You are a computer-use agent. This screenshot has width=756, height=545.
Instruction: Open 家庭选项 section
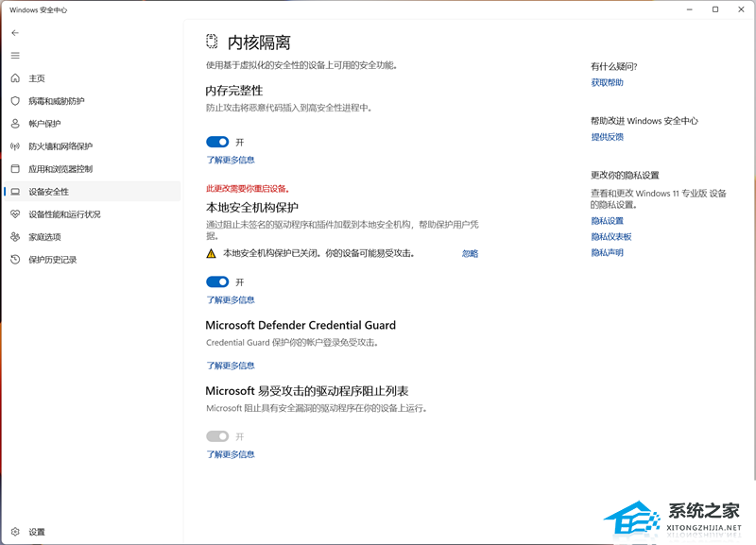tap(44, 236)
